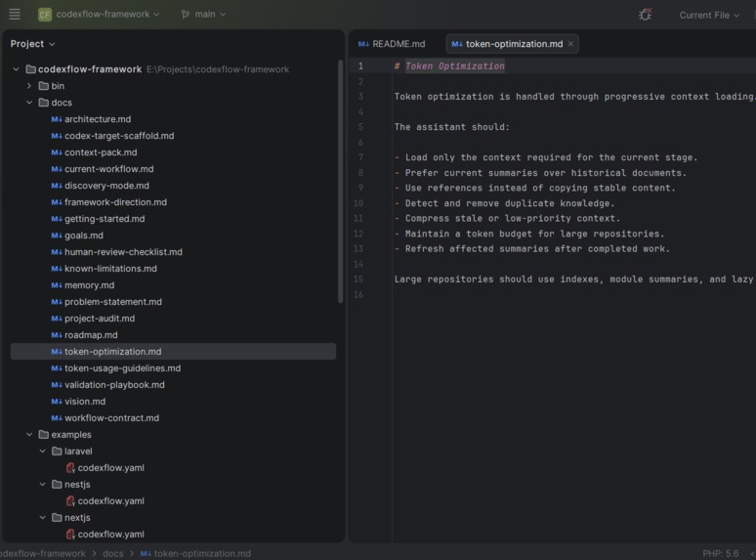
Task: Click the PHP: 5.6 status indicator
Action: click(720, 554)
